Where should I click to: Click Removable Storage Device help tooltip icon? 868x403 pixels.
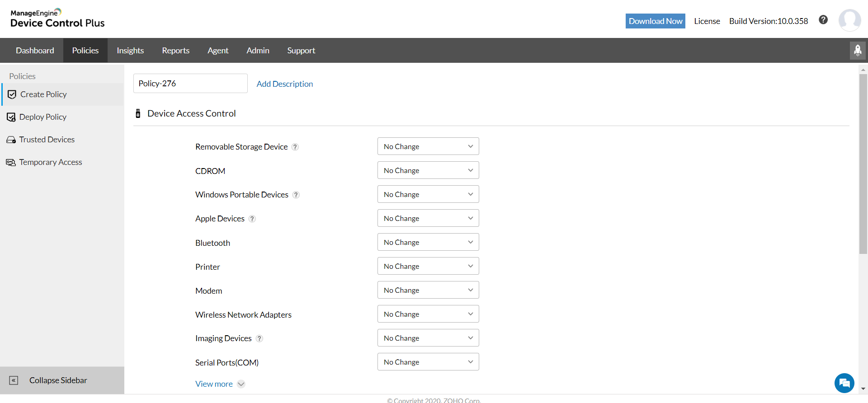[295, 147]
